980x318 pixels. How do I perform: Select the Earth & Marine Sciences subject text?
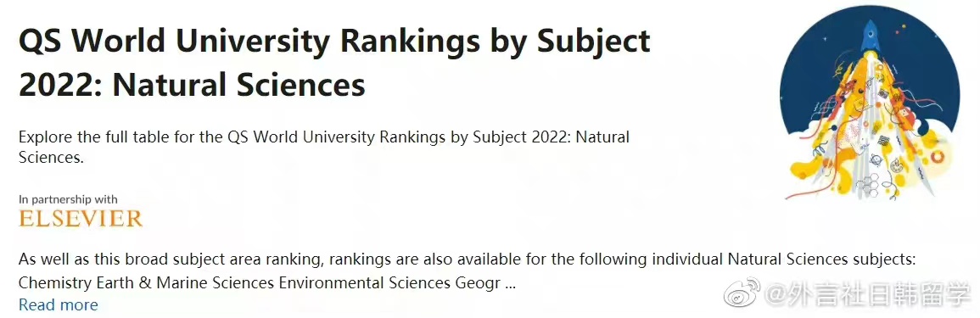(x=185, y=283)
